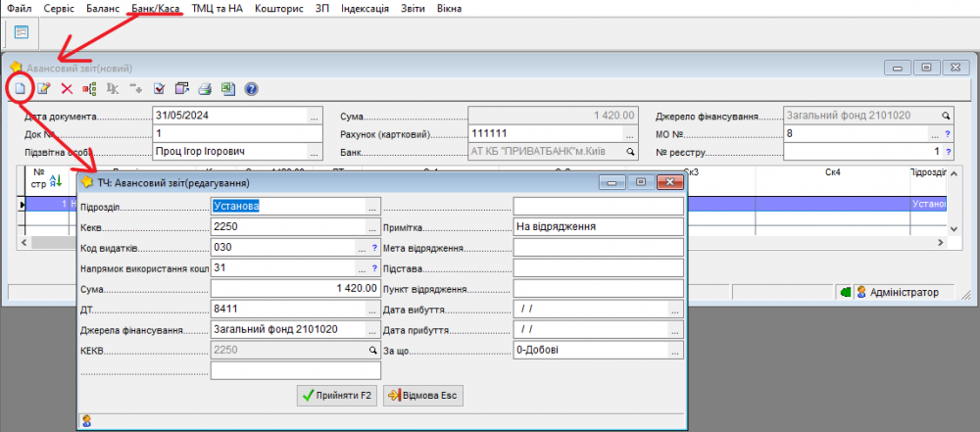This screenshot has height=432, width=980.
Task: Click the Сума field showing 1 420.00
Action: [x=295, y=288]
